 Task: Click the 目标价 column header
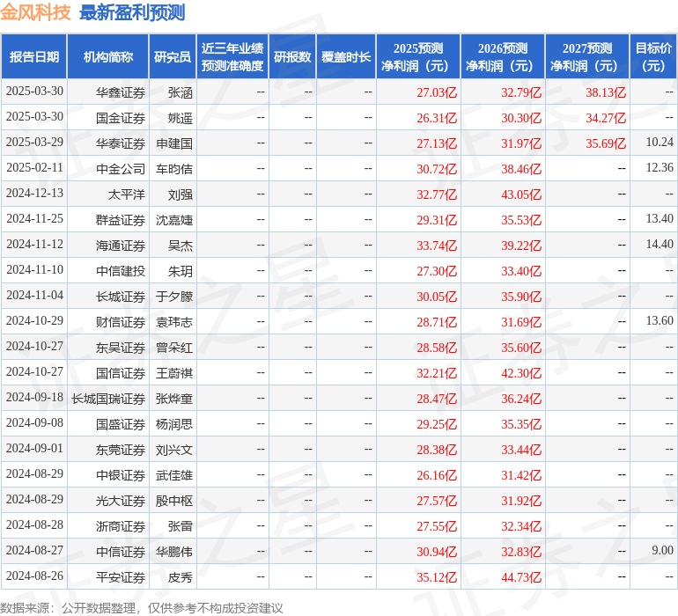[653, 56]
